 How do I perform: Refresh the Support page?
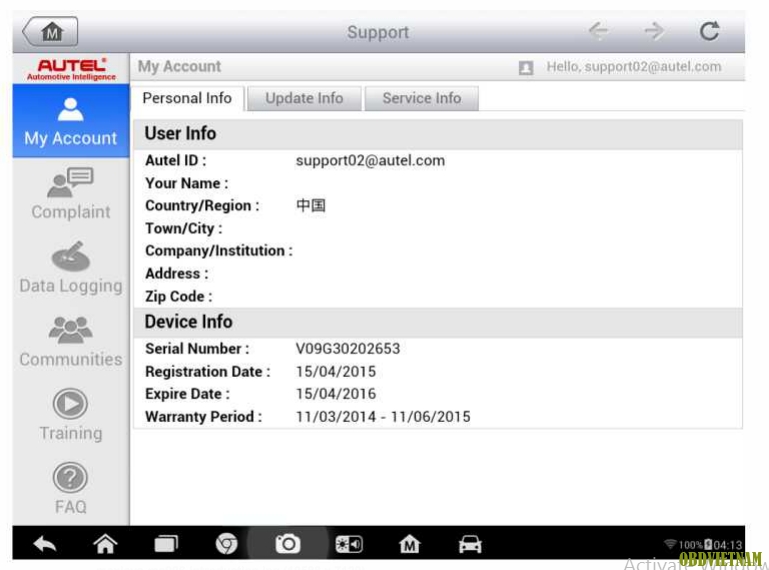(x=709, y=31)
